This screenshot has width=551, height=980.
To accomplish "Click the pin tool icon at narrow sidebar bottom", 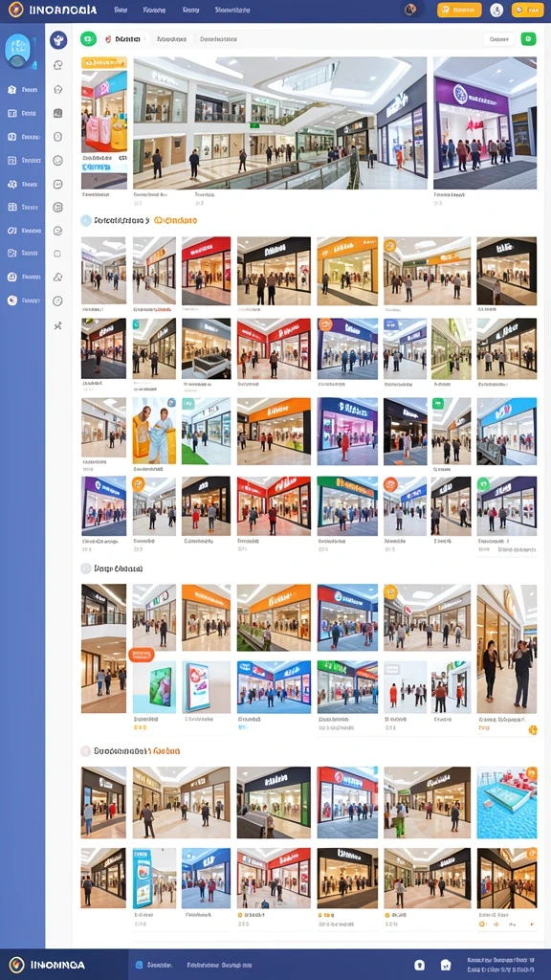I will (x=58, y=325).
